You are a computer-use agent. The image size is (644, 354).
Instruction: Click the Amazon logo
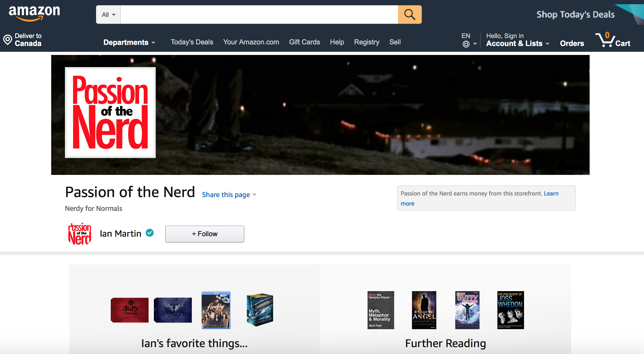coord(34,13)
